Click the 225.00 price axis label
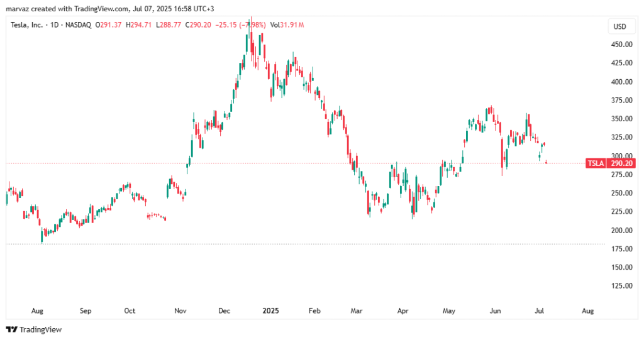644x340 pixels. (622, 211)
